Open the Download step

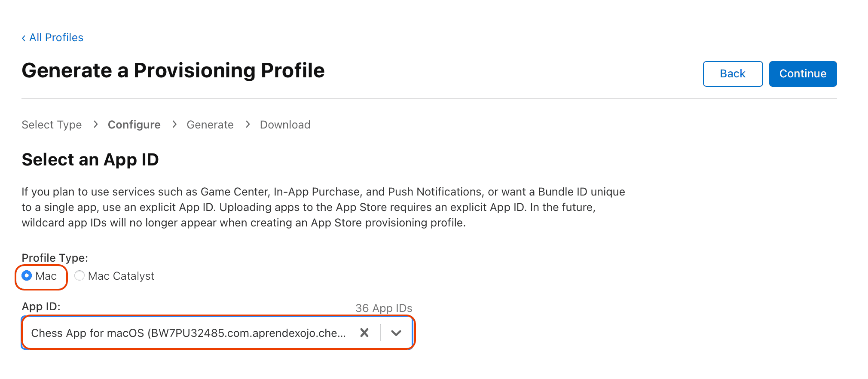coord(285,125)
